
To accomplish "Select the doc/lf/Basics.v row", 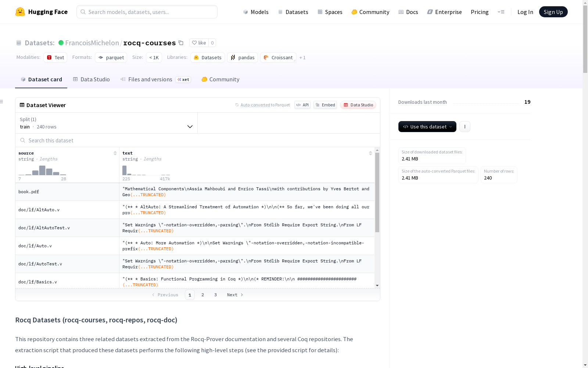I will pos(195,281).
